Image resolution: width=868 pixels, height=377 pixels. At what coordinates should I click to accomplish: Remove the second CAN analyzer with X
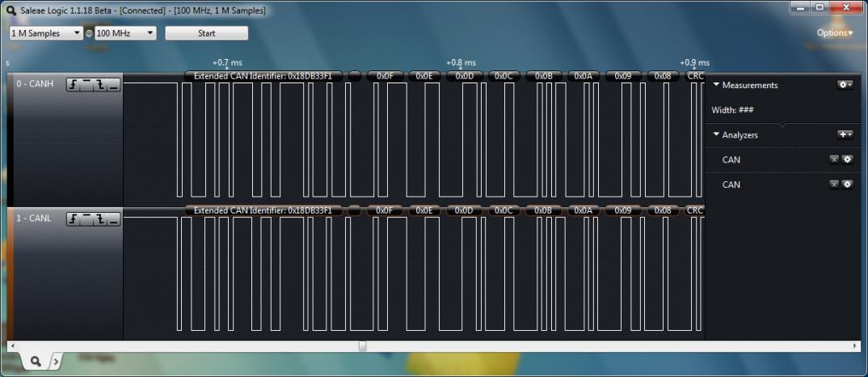click(x=834, y=184)
